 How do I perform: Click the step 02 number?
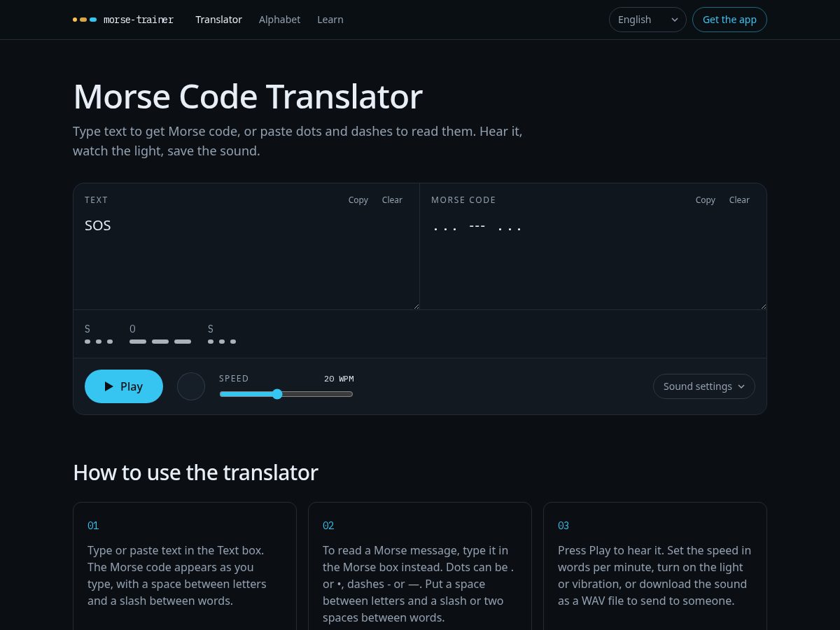pyautogui.click(x=328, y=526)
